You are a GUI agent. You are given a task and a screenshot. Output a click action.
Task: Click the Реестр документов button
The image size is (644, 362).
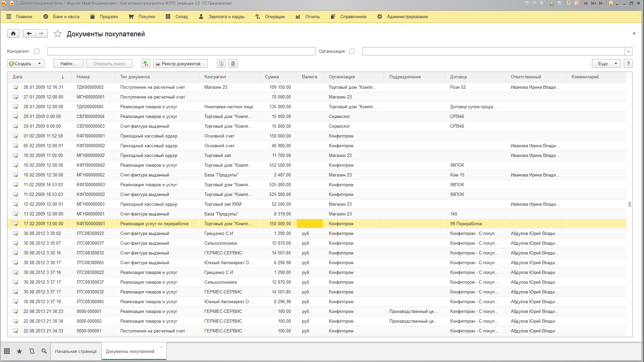click(181, 64)
